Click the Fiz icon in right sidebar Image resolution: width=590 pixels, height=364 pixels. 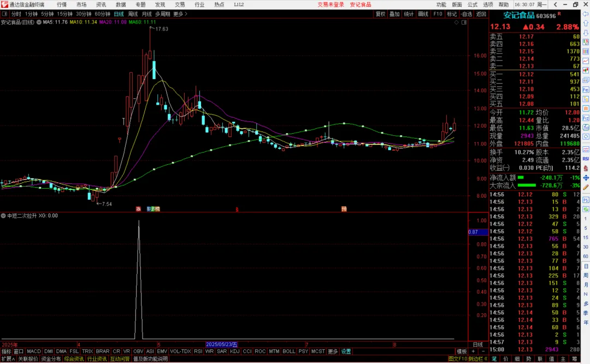[586, 118]
